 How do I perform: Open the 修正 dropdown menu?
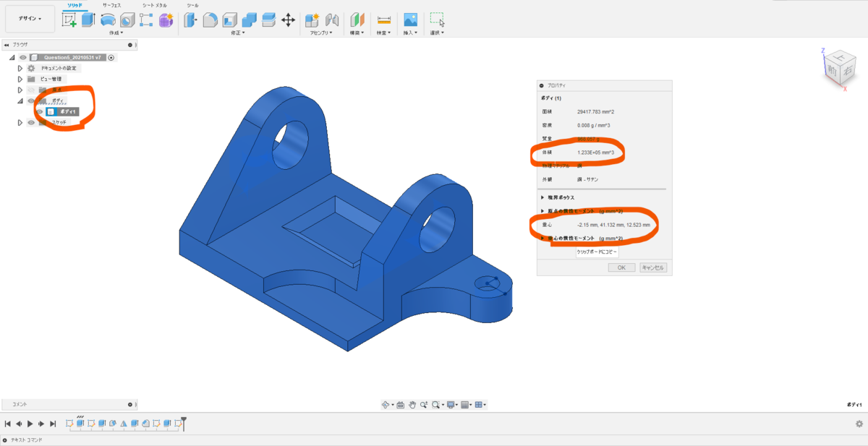238,33
